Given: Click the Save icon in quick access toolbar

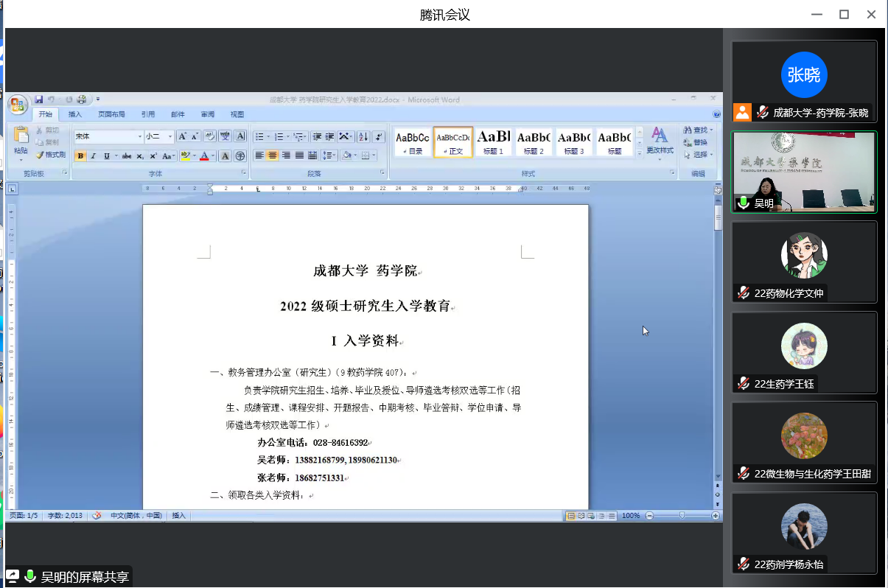Looking at the screenshot, I should coord(39,99).
